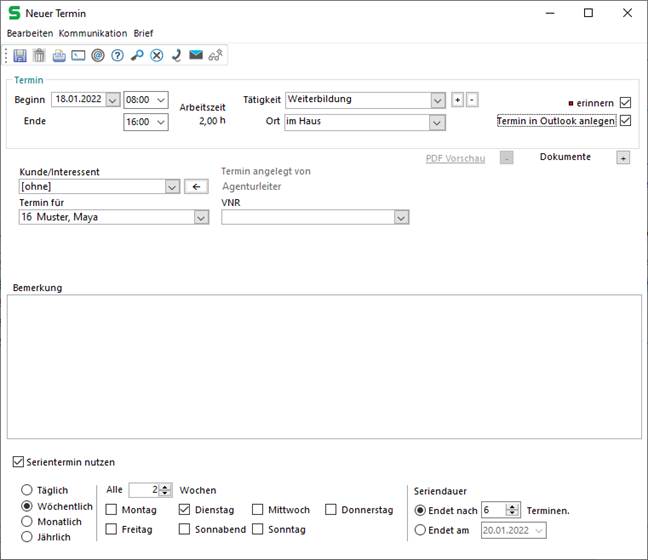Click the telephone handset icon
The height and width of the screenshot is (560, 648).
pyautogui.click(x=176, y=55)
